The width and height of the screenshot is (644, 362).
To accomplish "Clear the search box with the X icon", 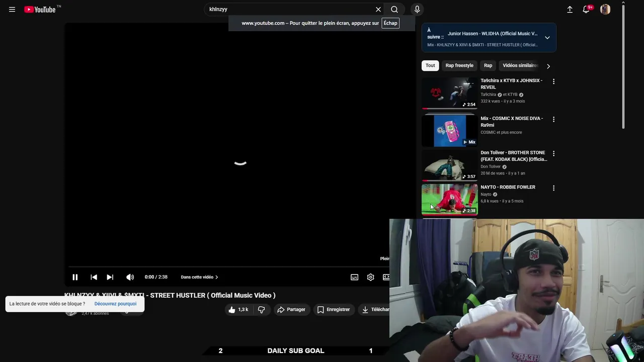I will tap(378, 10).
